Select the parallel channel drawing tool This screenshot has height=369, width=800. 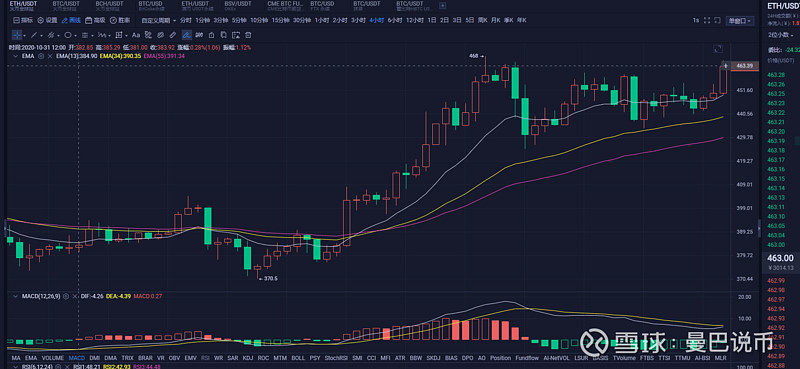click(51, 35)
